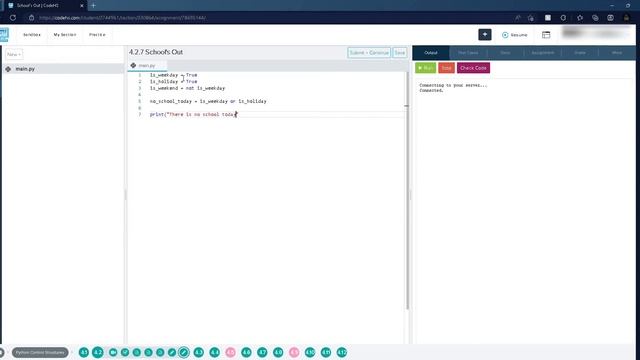Open the Assignment tab
The height and width of the screenshot is (360, 640).
[542, 53]
